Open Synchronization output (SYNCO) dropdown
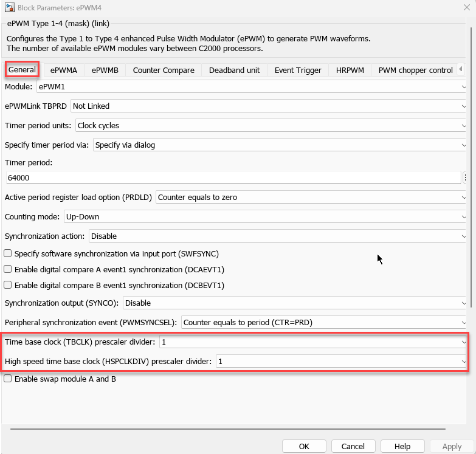 [x=294, y=303]
